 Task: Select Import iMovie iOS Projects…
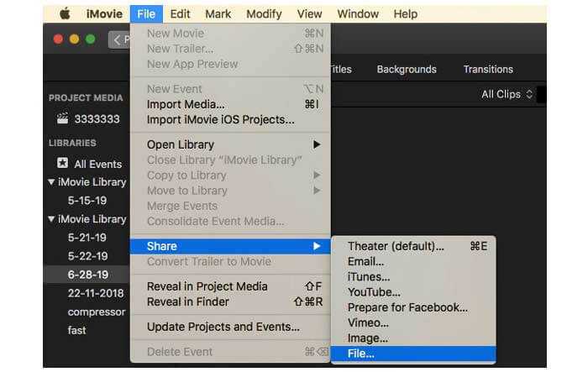tap(230, 119)
